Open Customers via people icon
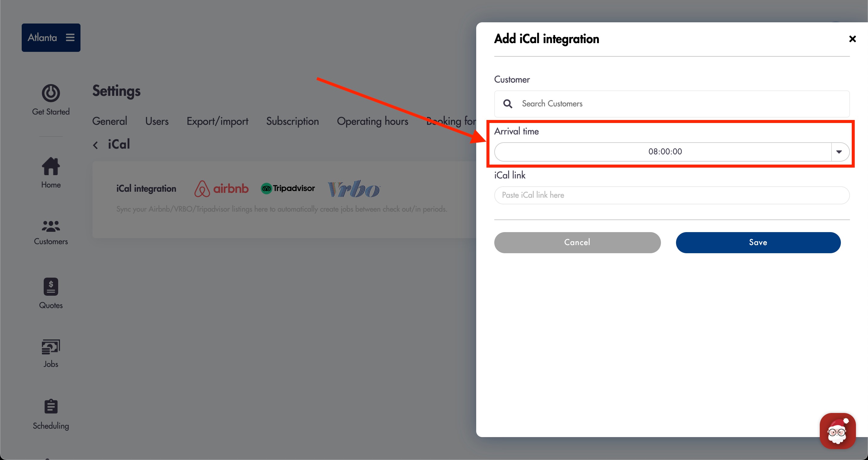 click(x=51, y=226)
